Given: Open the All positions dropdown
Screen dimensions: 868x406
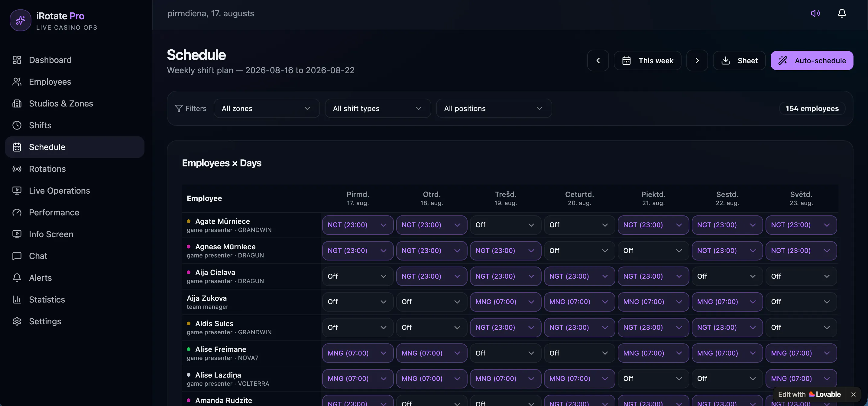Looking at the screenshot, I should click(x=494, y=108).
